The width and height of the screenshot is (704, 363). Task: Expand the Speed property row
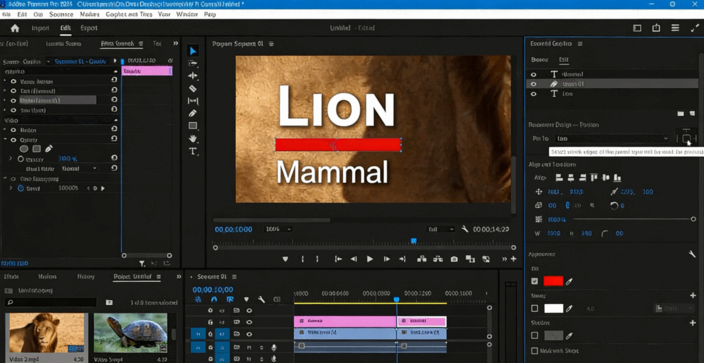(11, 189)
